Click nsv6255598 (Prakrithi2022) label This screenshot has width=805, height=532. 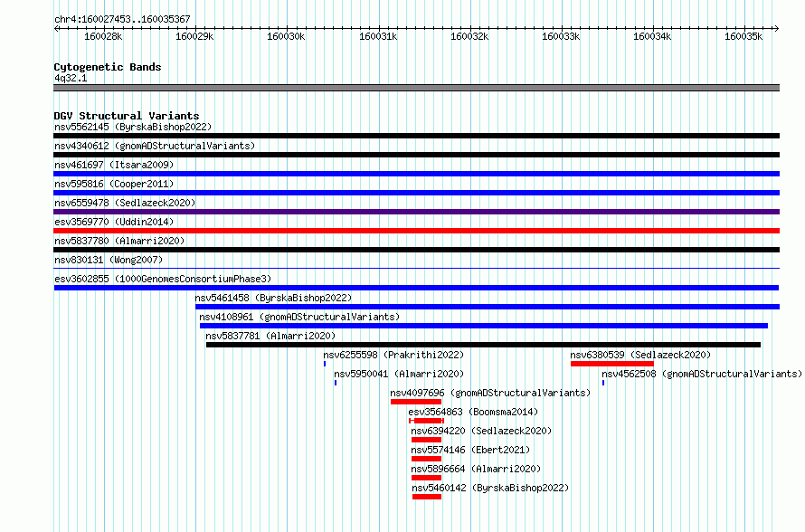point(393,355)
